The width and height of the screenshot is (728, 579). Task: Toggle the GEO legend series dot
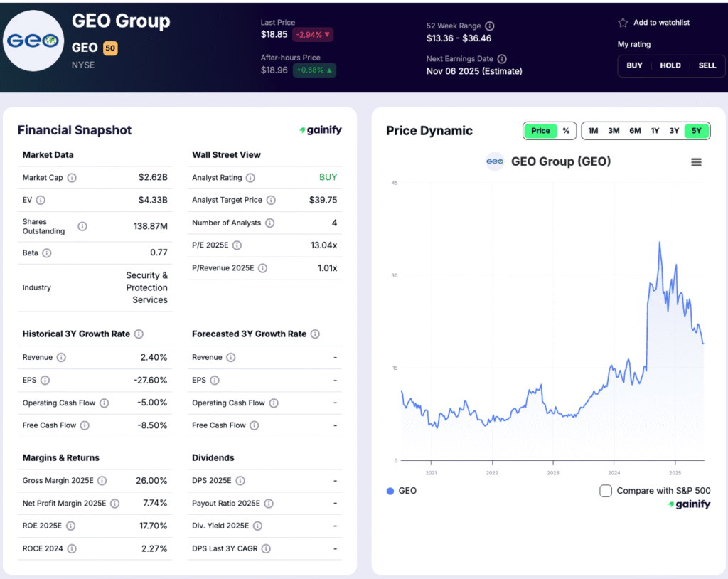pyautogui.click(x=390, y=491)
